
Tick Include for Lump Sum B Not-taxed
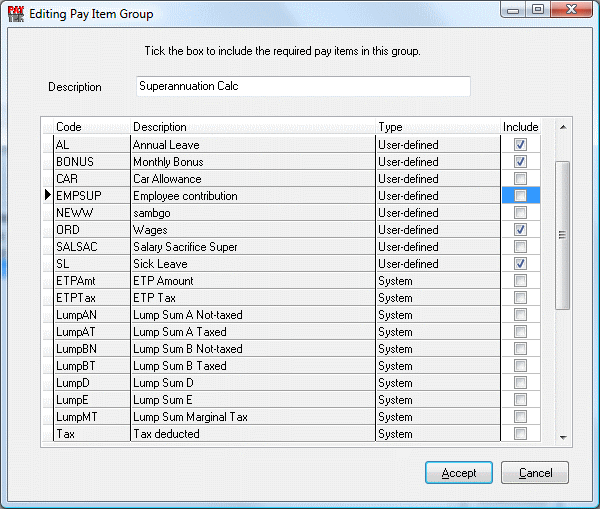520,349
